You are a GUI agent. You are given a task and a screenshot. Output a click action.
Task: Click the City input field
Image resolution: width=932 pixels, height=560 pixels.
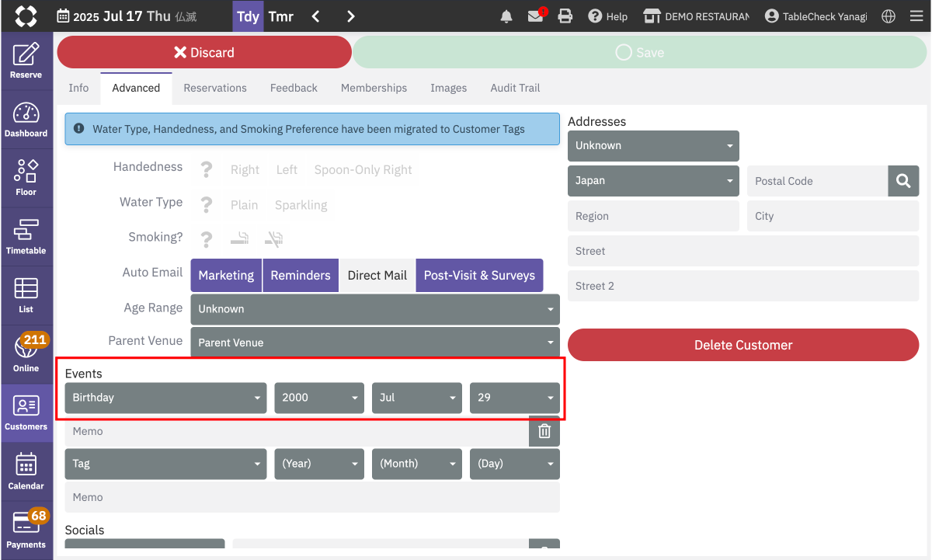pyautogui.click(x=833, y=216)
